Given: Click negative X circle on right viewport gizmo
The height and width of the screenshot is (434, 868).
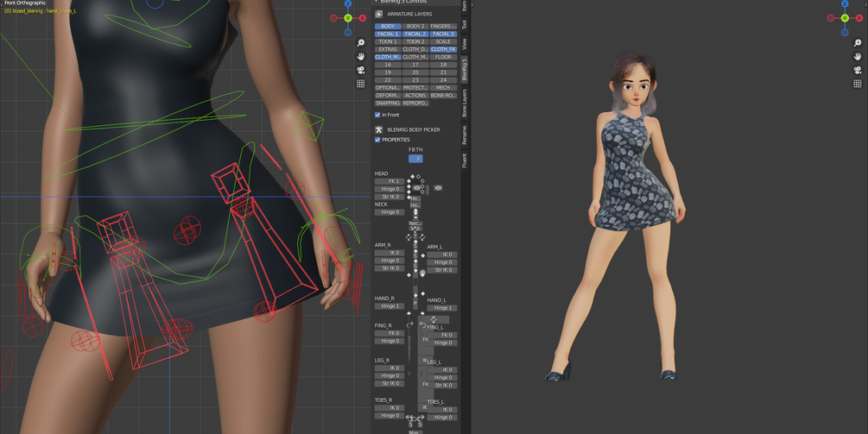Looking at the screenshot, I should (x=830, y=18).
